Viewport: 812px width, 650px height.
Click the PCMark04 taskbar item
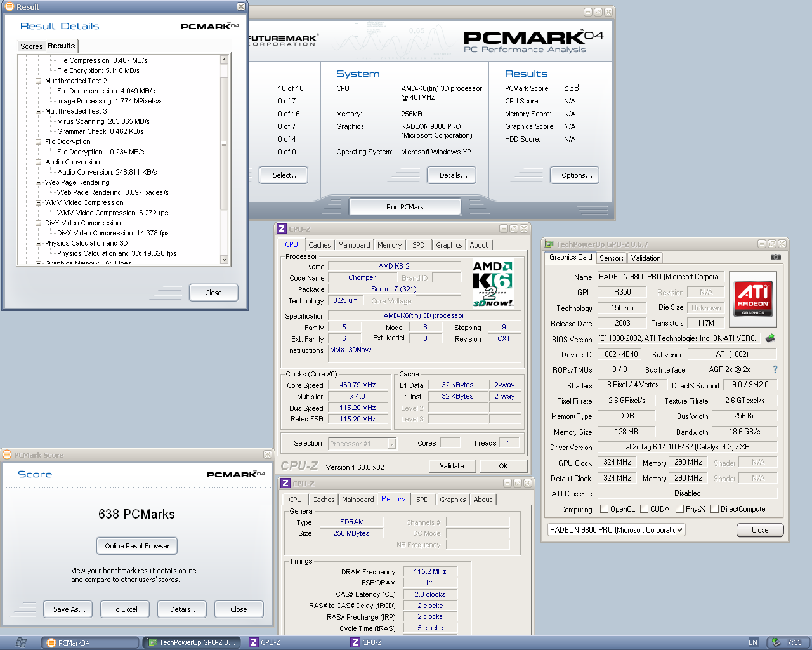tap(90, 643)
